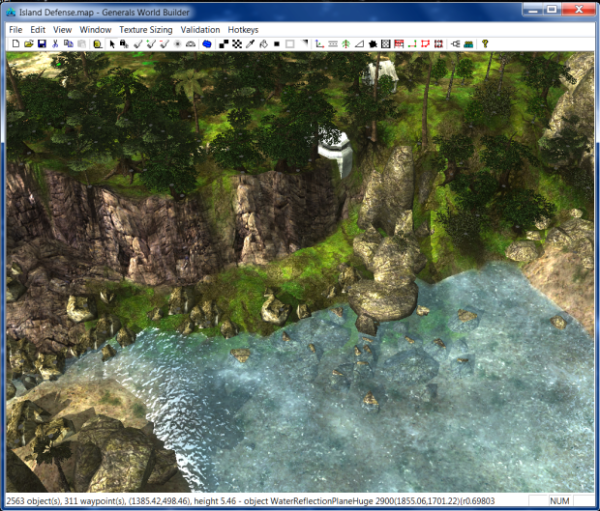600x511 pixels.
Task: Minimize the World Builder window
Action: click(533, 10)
